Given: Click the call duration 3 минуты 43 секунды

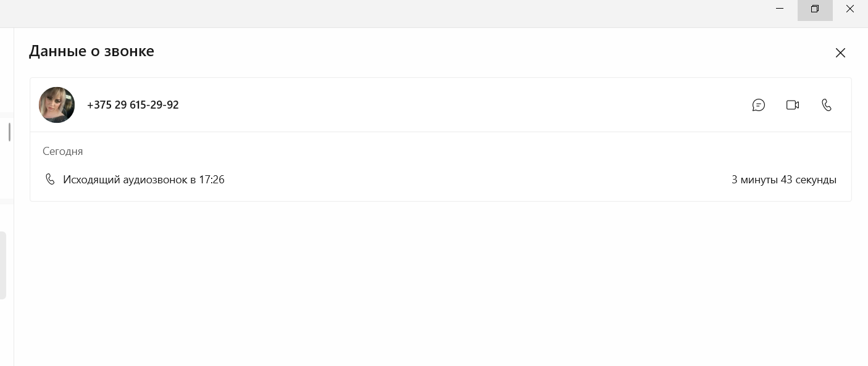Looking at the screenshot, I should pyautogui.click(x=784, y=180).
